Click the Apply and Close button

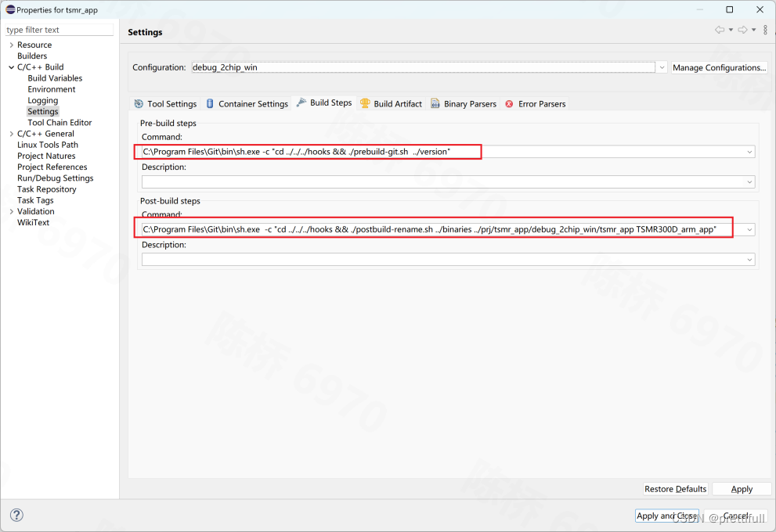pyautogui.click(x=666, y=516)
